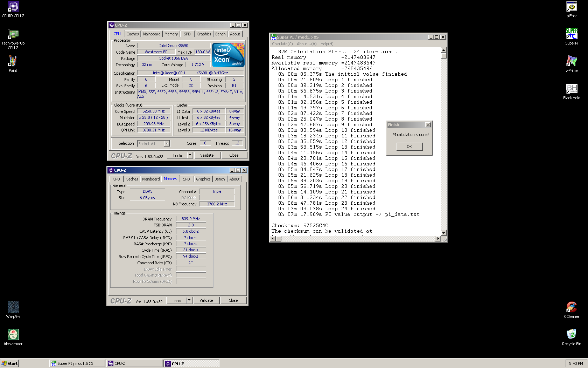Switch to Caches tab in top CPU-Z
The width and height of the screenshot is (588, 368).
(133, 34)
